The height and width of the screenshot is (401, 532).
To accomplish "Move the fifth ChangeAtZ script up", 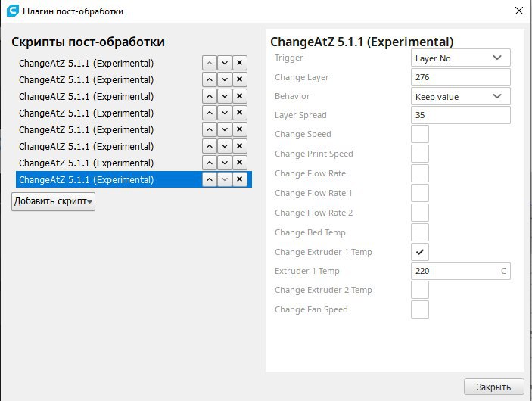I will click(210, 129).
